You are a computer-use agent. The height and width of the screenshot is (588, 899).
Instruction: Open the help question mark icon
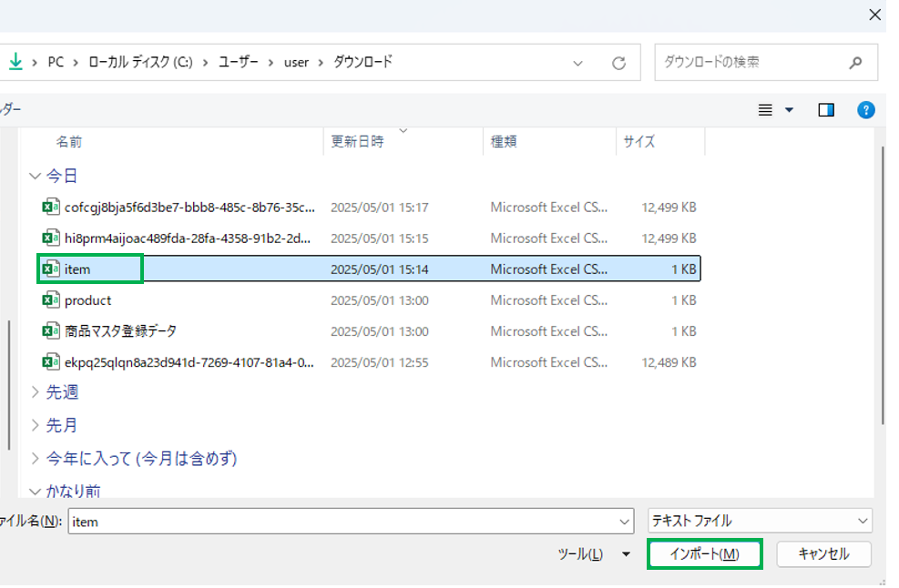click(x=865, y=109)
